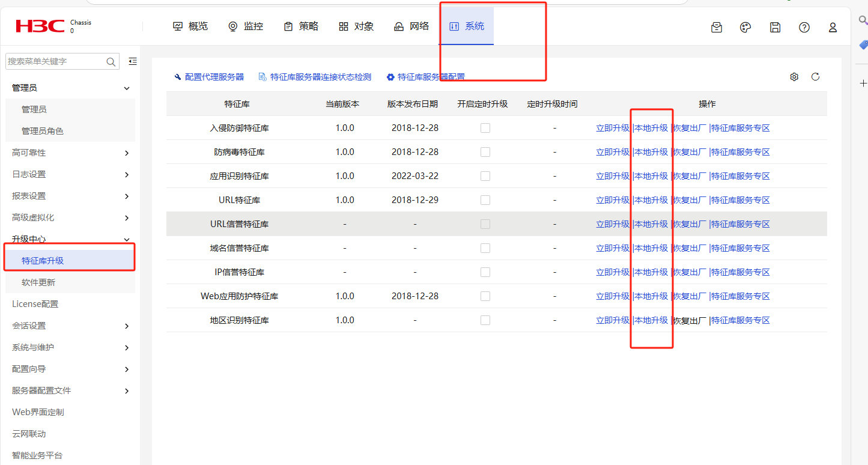Click 立即升级 for Web应用防护特征库
This screenshot has height=465, width=868.
pyautogui.click(x=613, y=296)
